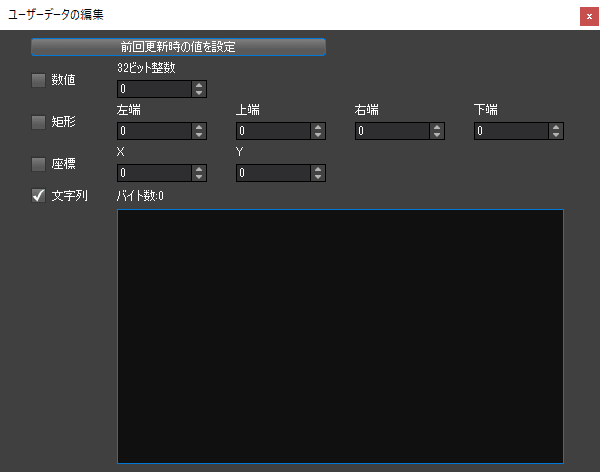Enable the 座標 checkbox

tap(38, 164)
